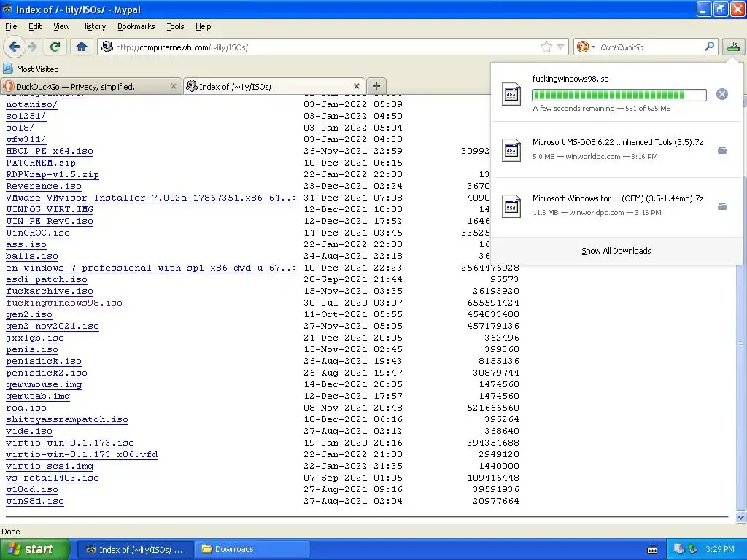Click the Safely Remove Hardware tray icon
The height and width of the screenshot is (560, 747).
tap(693, 549)
